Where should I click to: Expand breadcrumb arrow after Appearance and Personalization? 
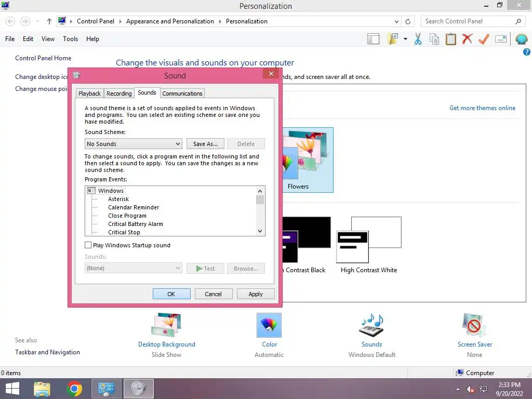click(220, 21)
